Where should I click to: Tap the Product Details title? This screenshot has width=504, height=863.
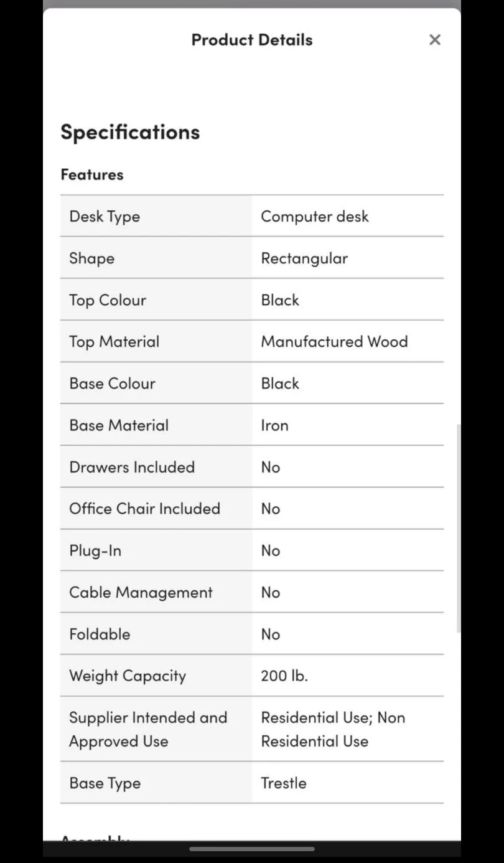pos(252,40)
